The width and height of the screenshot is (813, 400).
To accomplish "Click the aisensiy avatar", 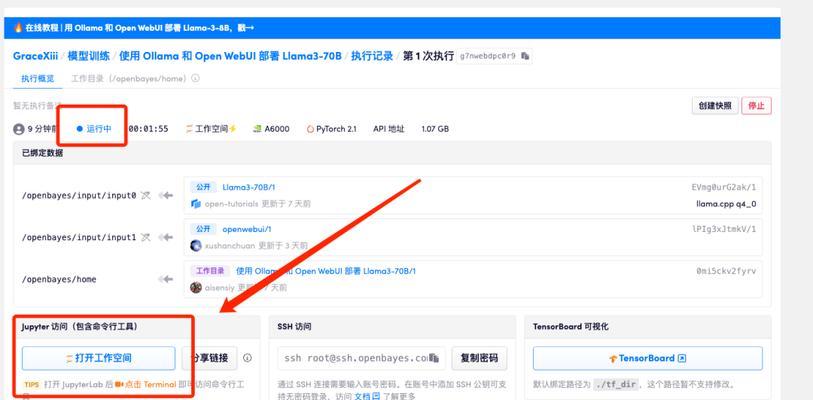I will click(x=195, y=287).
